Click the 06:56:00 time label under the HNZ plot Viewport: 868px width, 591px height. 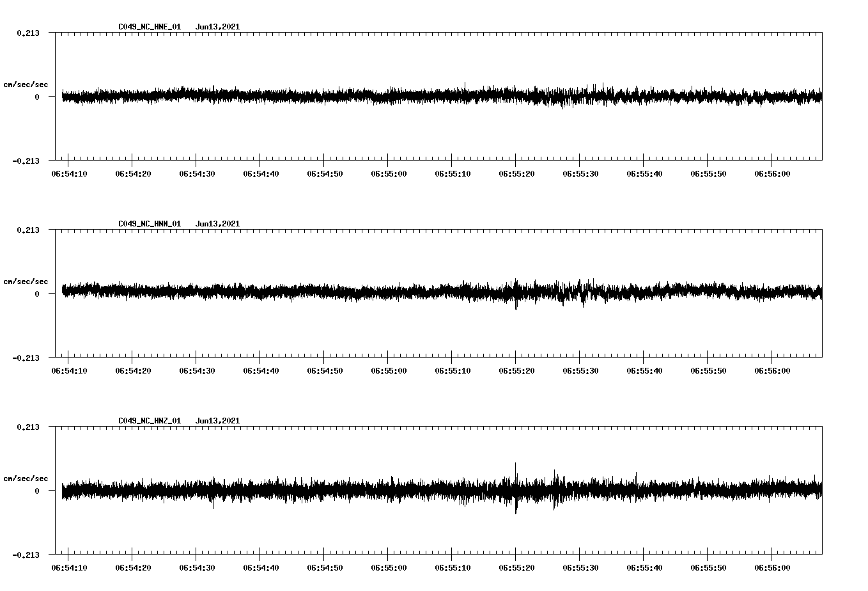coord(772,568)
